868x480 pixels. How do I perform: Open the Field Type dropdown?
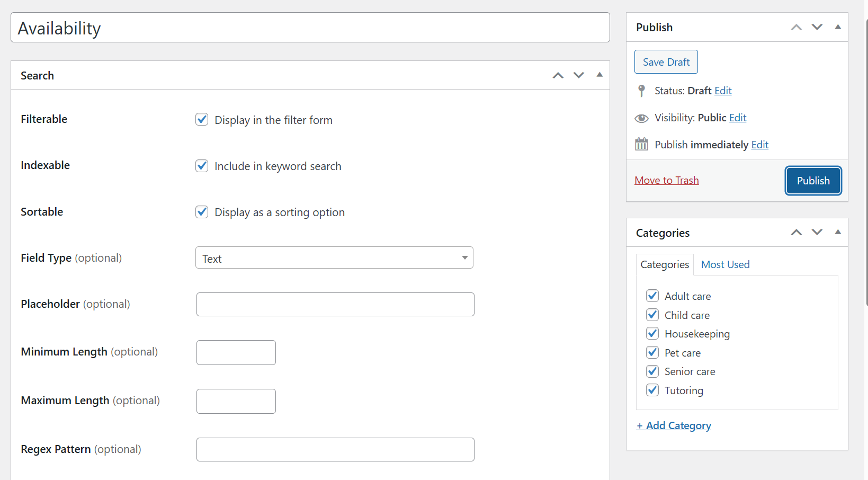pyautogui.click(x=334, y=258)
